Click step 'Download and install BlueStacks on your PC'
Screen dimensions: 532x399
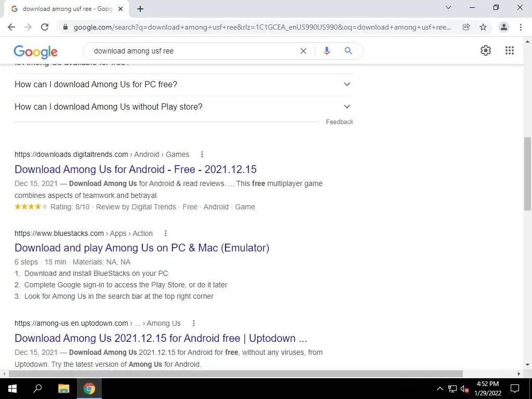pos(96,273)
